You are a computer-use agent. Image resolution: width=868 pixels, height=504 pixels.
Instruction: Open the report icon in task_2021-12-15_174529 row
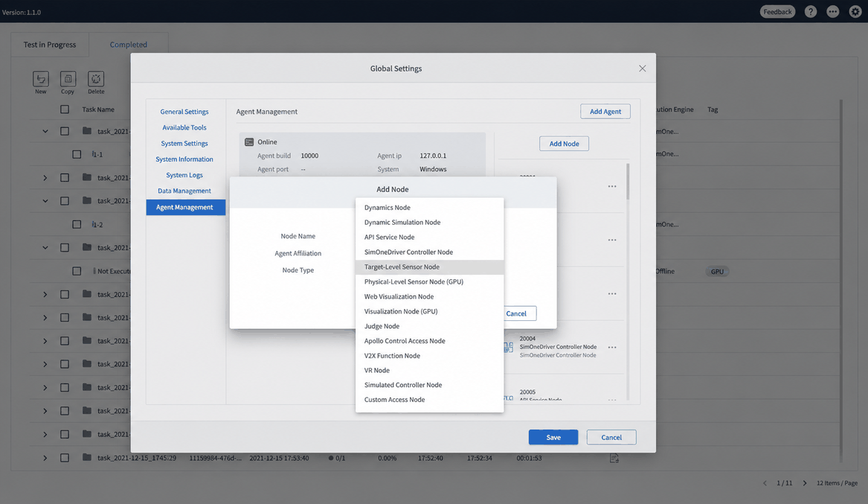(x=614, y=458)
